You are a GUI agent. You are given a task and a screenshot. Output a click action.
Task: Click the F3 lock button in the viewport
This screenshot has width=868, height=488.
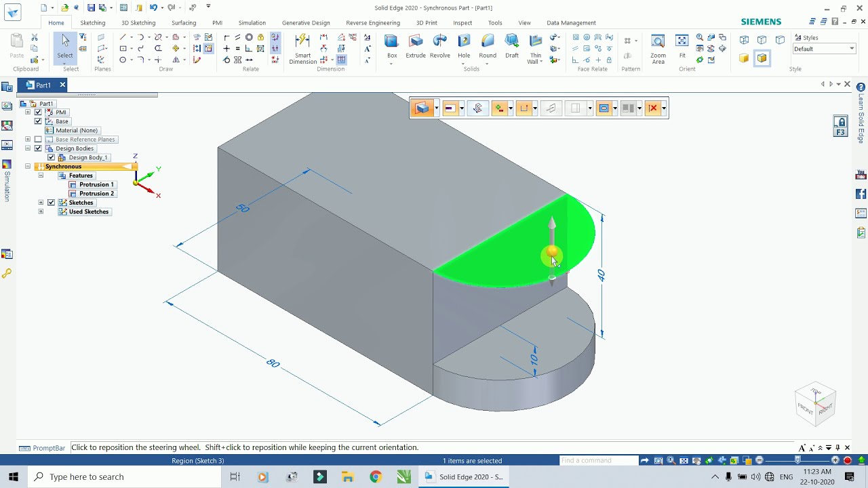pyautogui.click(x=841, y=126)
